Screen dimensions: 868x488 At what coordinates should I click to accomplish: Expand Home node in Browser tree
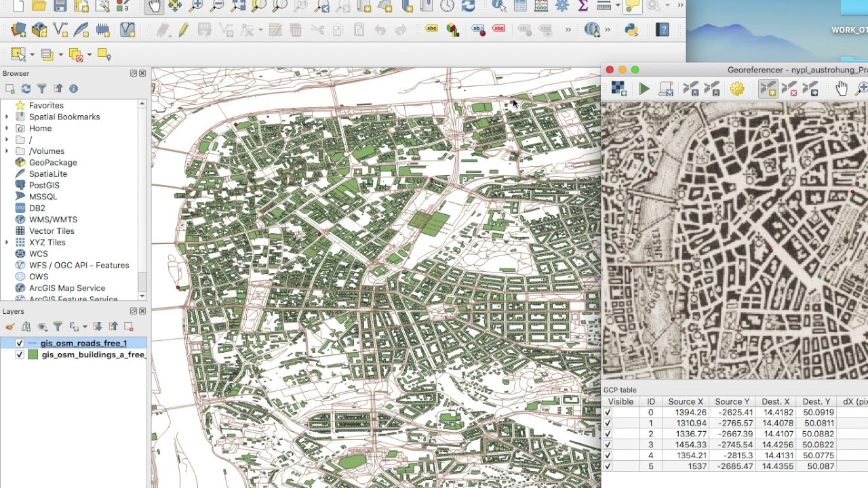point(7,128)
